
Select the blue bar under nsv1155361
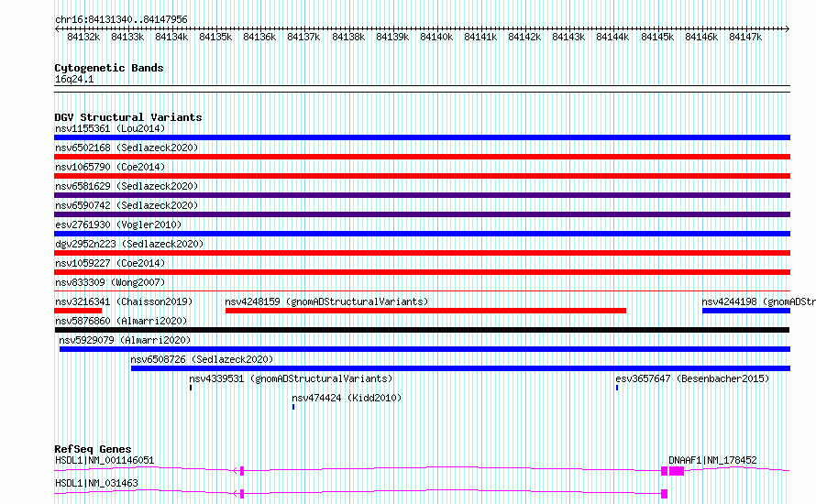[x=422, y=137]
